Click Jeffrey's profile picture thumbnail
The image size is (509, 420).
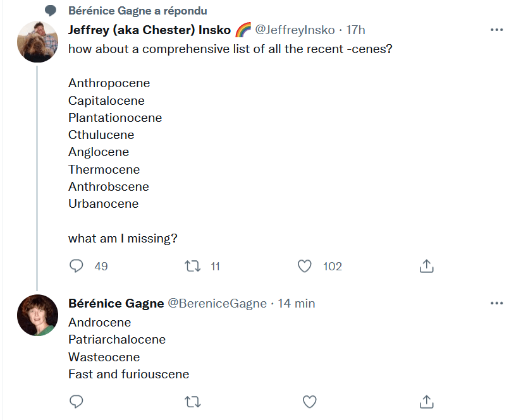37,42
